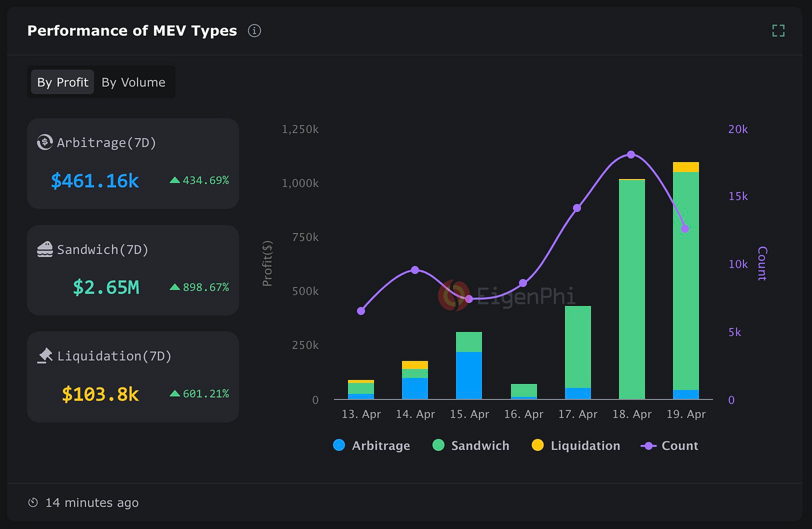812x529 pixels.
Task: Select the By Profit tab
Action: tap(62, 82)
